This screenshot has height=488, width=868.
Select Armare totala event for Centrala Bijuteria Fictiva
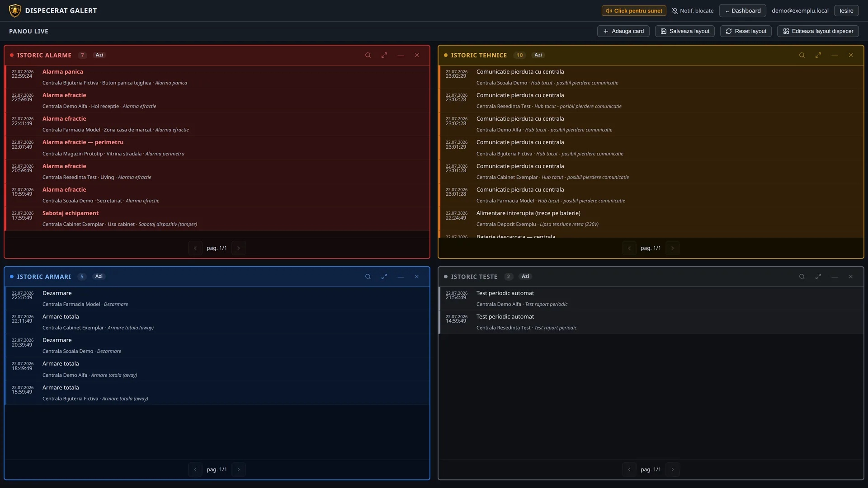217,393
